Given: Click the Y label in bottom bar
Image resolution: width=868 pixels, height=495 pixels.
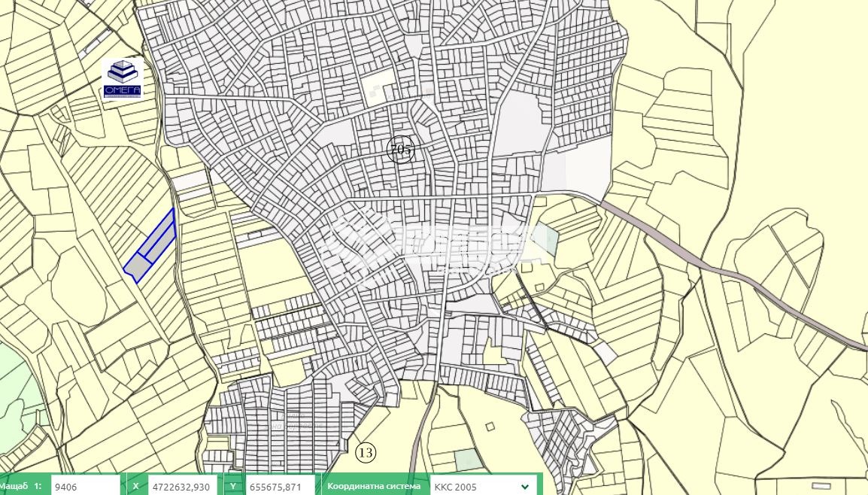Looking at the screenshot, I should (232, 486).
